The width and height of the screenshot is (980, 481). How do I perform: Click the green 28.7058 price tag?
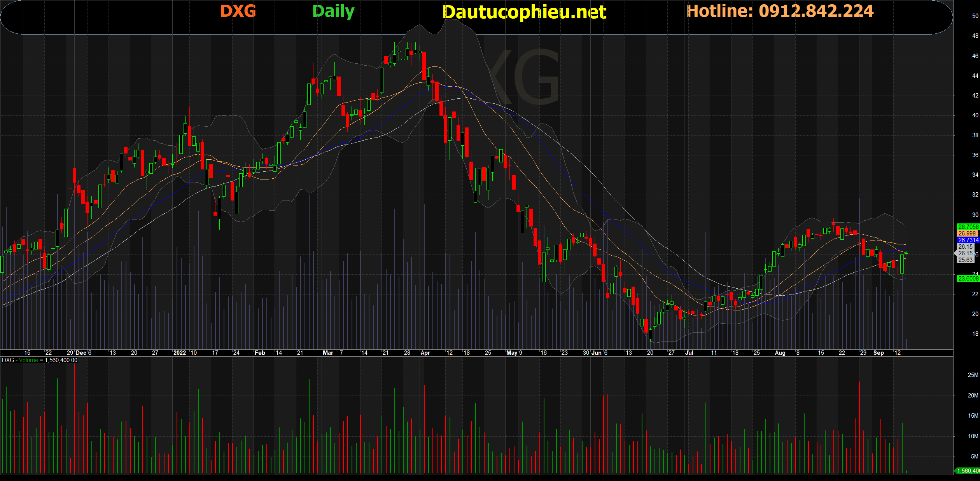point(968,227)
